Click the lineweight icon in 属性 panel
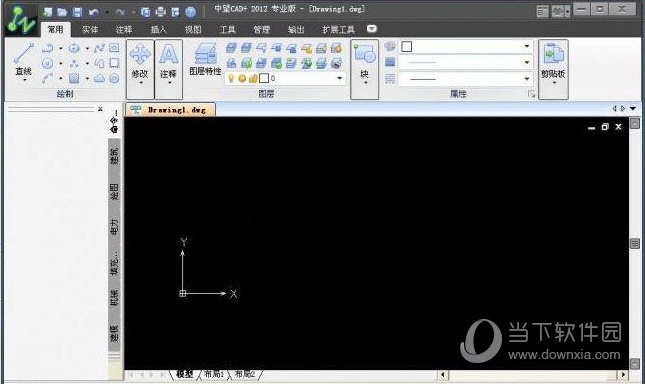The width and height of the screenshot is (645, 384). click(390, 62)
